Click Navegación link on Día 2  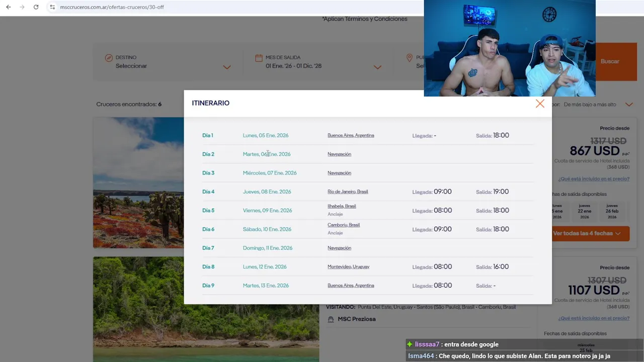point(339,154)
